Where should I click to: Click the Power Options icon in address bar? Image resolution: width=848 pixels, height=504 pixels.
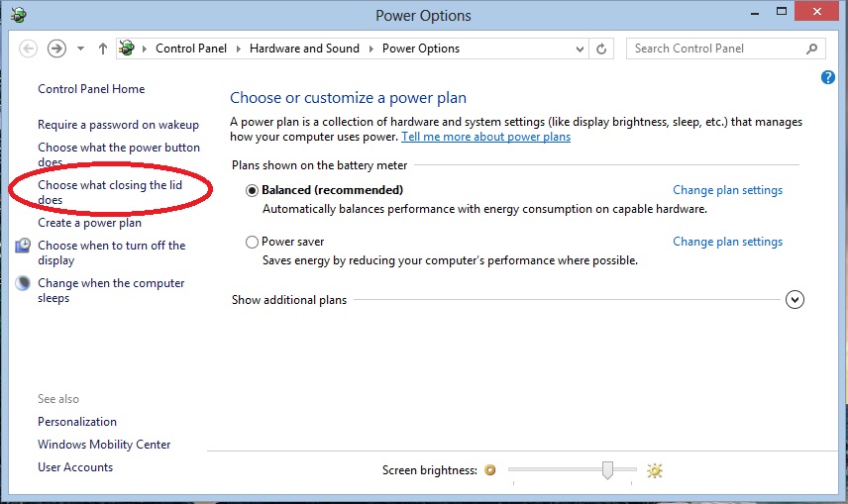click(x=127, y=49)
